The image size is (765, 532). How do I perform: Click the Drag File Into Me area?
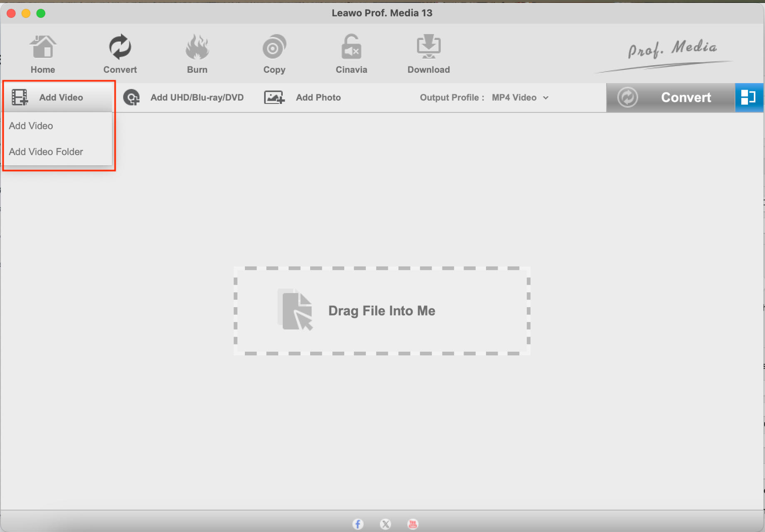(x=382, y=311)
